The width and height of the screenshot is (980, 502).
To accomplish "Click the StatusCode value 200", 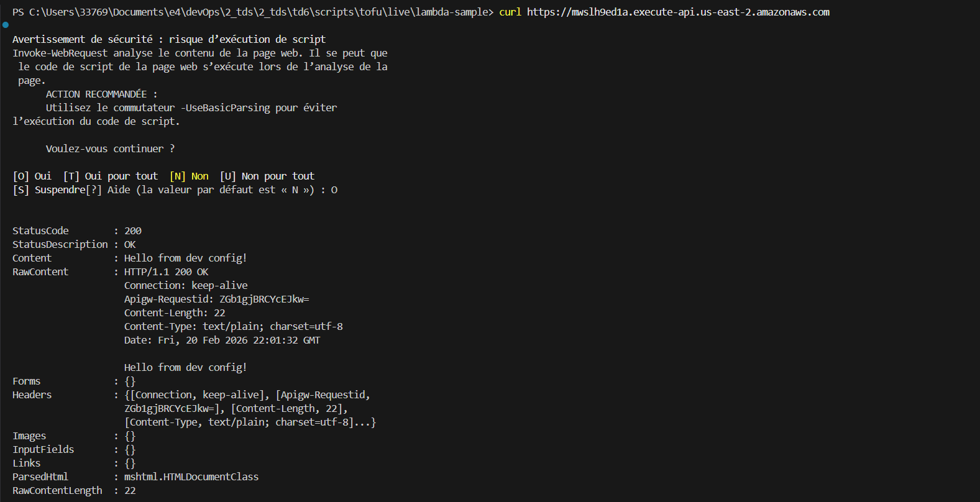I will 133,231.
